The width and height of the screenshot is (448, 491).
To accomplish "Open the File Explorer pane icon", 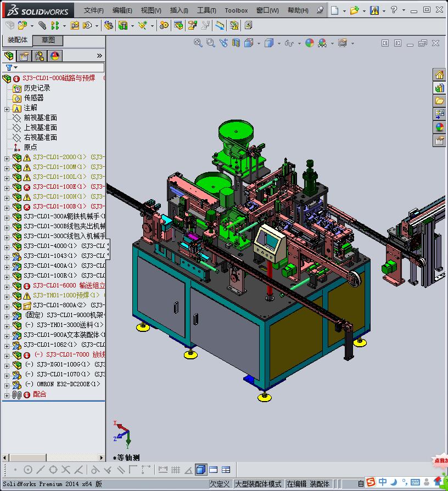I will [439, 101].
